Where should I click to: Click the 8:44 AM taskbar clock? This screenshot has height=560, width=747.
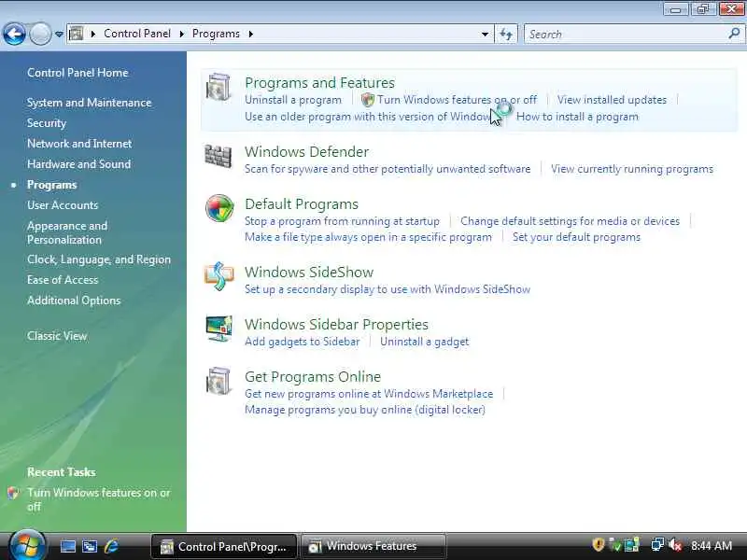click(x=712, y=546)
